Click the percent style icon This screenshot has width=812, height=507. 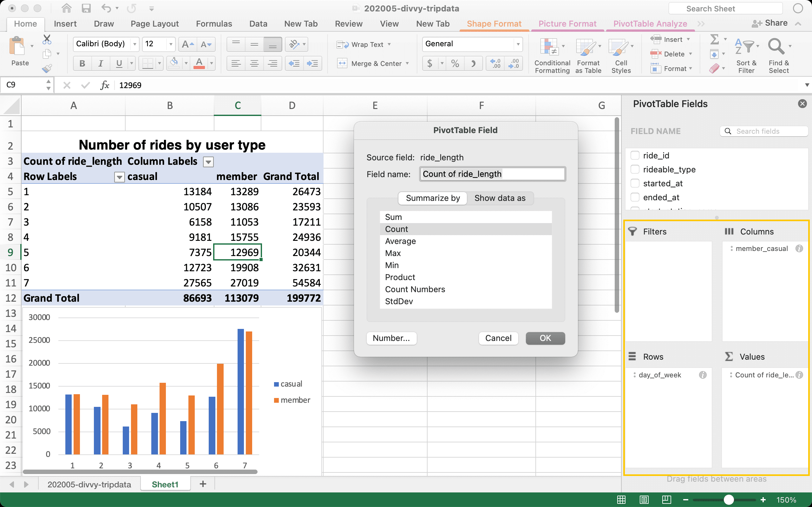[455, 63]
